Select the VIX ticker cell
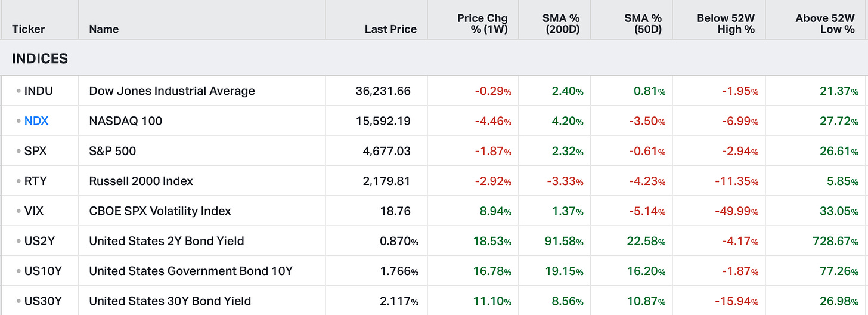The width and height of the screenshot is (868, 315). (x=34, y=211)
